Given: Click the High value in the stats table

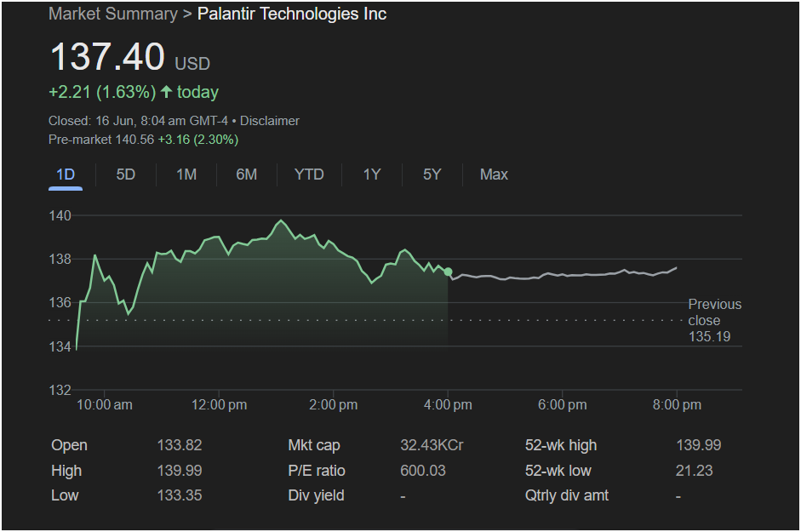Looking at the screenshot, I should point(180,471).
